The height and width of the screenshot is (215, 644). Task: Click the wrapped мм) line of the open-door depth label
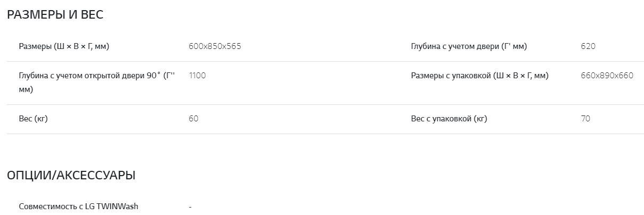coord(26,89)
